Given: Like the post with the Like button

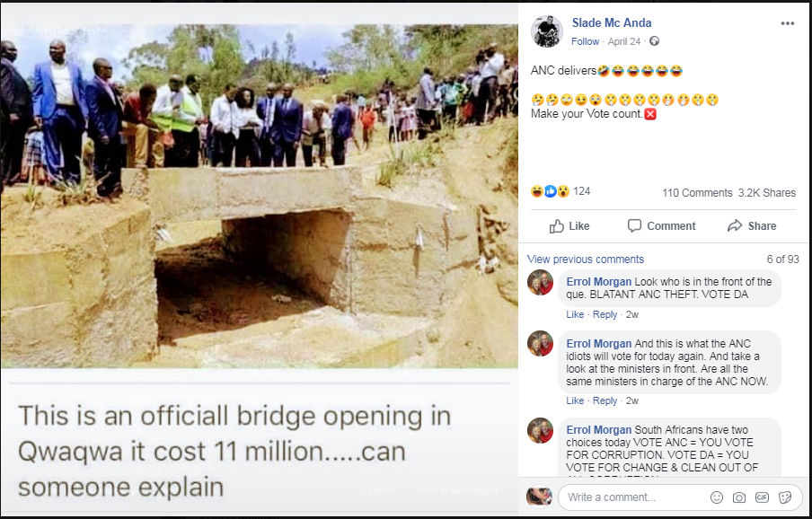Looking at the screenshot, I should 569,225.
